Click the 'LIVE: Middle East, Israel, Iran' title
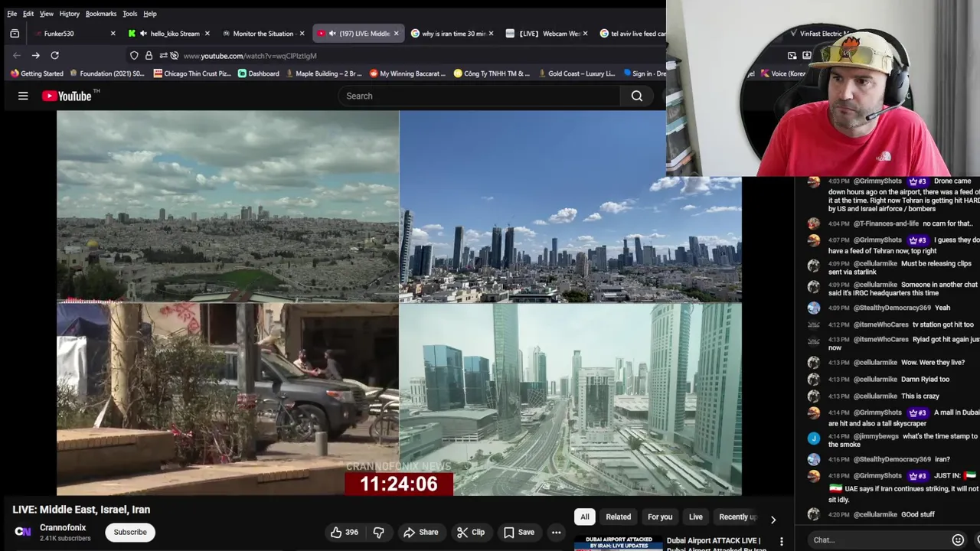This screenshot has width=980, height=551. (81, 510)
